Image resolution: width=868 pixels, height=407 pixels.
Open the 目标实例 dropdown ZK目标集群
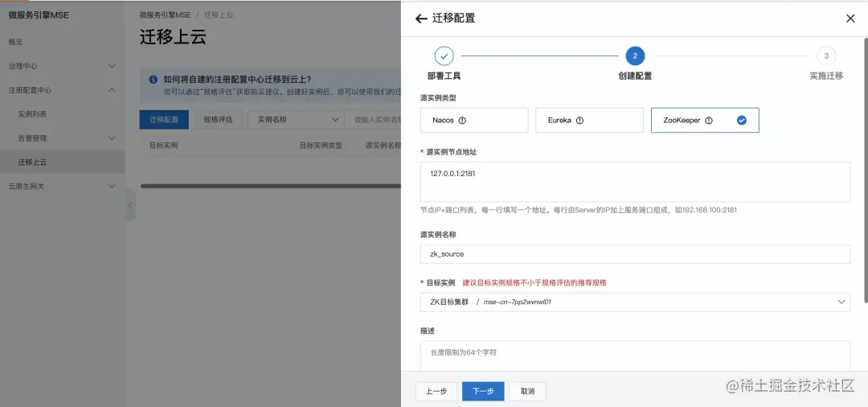(x=635, y=302)
